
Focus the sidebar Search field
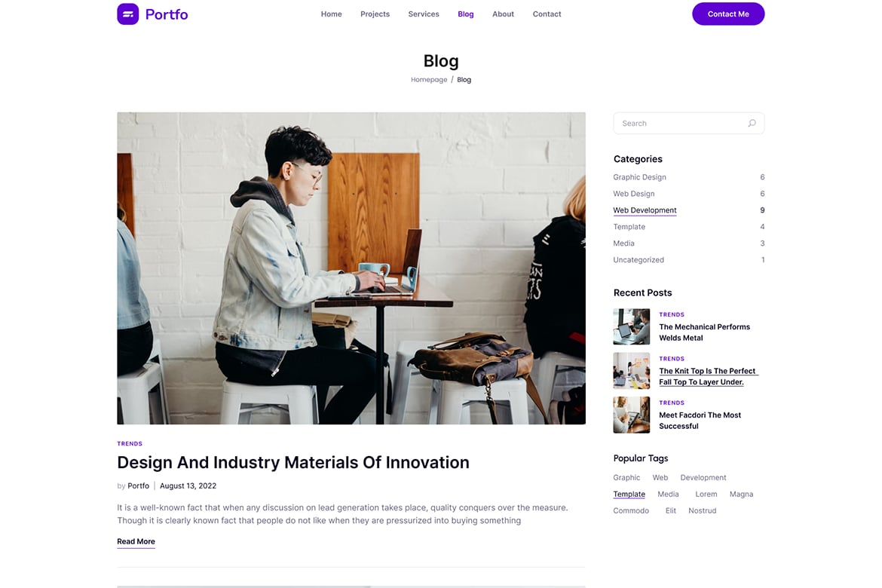(x=688, y=123)
